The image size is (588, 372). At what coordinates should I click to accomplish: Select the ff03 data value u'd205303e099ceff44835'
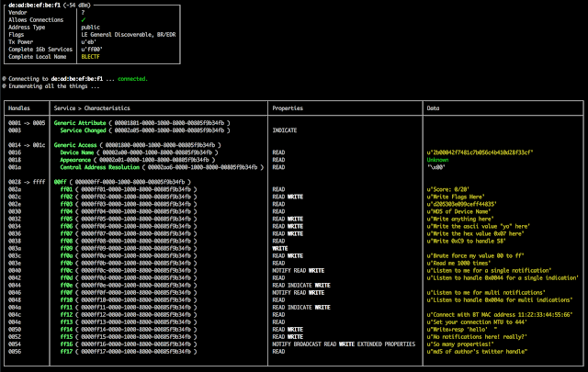click(x=461, y=204)
